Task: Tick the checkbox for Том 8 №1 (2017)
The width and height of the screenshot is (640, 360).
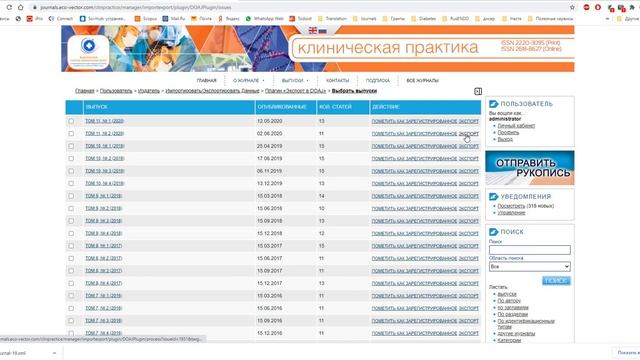Action: click(71, 246)
